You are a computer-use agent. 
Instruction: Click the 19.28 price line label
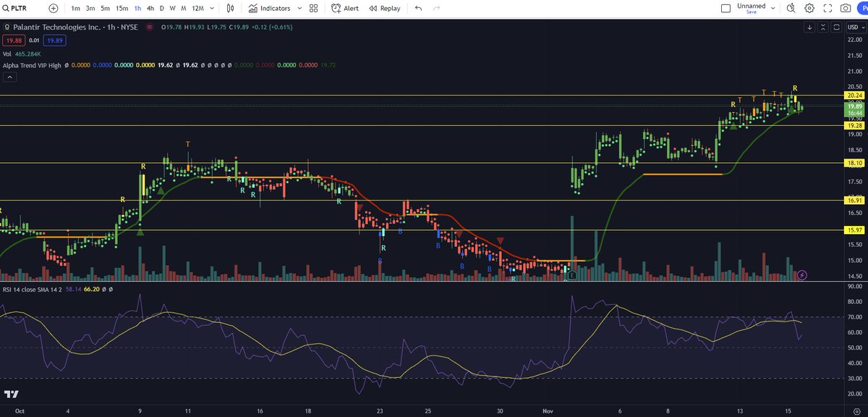854,125
